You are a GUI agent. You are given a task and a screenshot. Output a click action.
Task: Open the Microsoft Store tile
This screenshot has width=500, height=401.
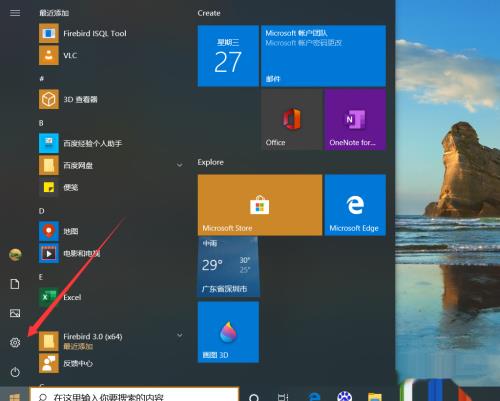[260, 205]
